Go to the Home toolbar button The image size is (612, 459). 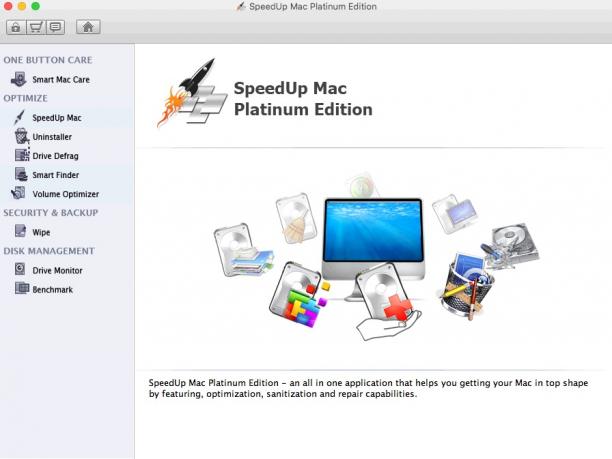pyautogui.click(x=88, y=27)
